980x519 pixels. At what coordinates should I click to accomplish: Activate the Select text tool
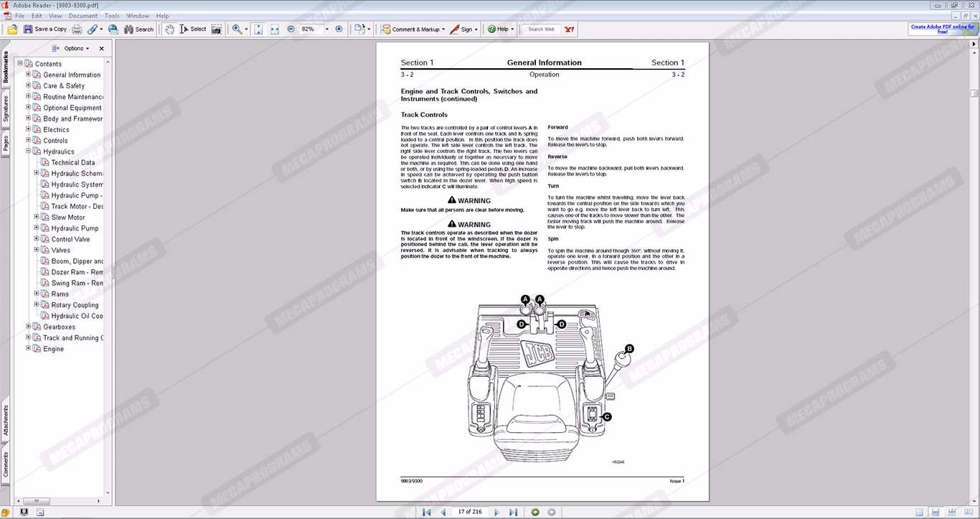192,29
